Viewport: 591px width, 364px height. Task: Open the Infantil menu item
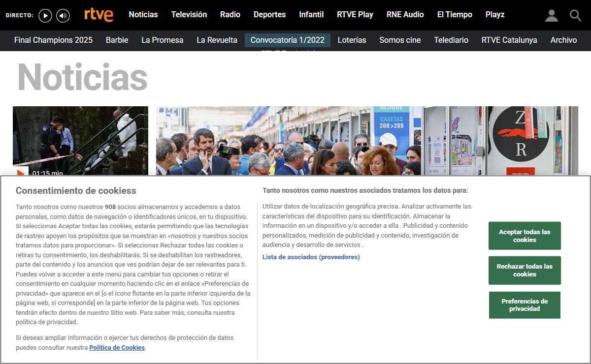pyautogui.click(x=311, y=14)
